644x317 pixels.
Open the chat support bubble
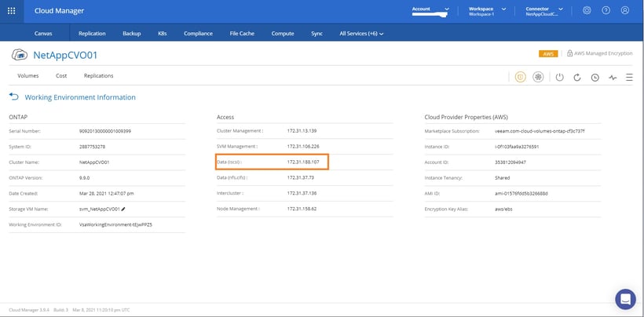625,299
